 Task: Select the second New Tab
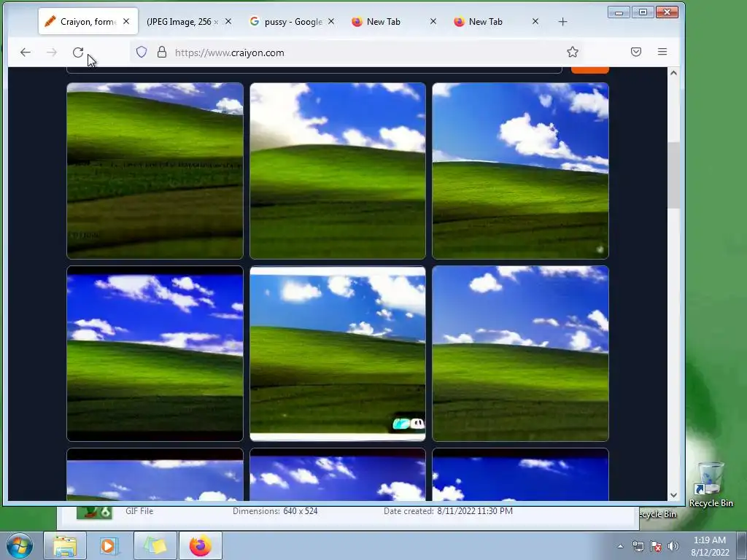(x=485, y=21)
